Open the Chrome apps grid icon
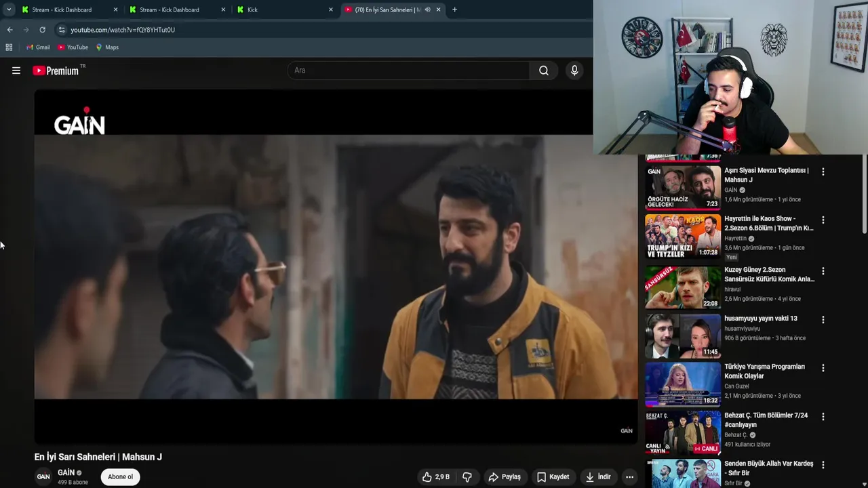868x488 pixels. click(9, 47)
